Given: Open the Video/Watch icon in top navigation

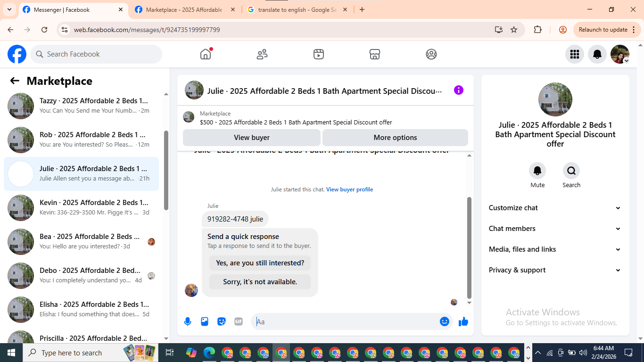Looking at the screenshot, I should 319,54.
